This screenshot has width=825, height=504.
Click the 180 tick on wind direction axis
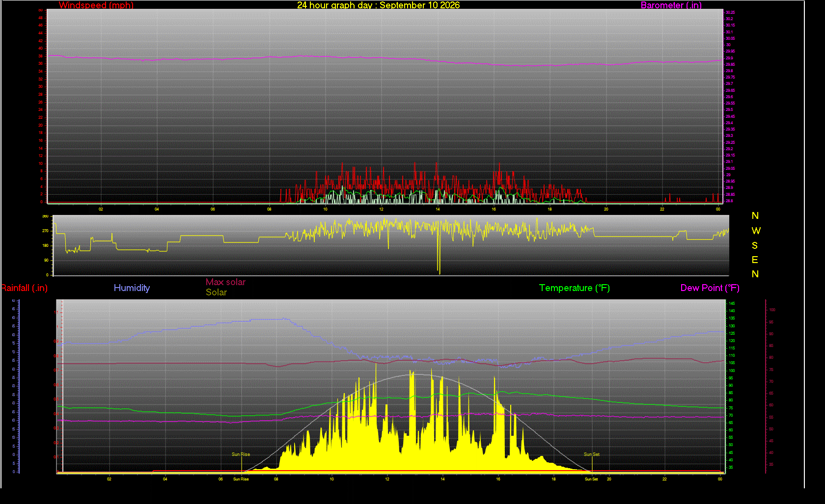[46, 245]
